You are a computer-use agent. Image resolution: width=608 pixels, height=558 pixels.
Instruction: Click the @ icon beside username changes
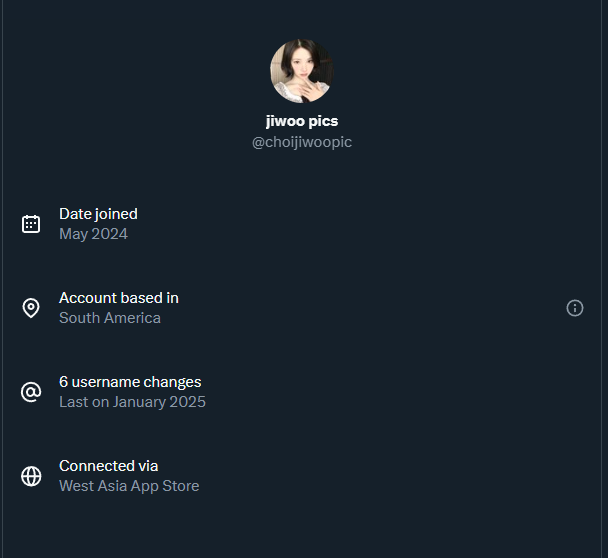click(x=31, y=392)
